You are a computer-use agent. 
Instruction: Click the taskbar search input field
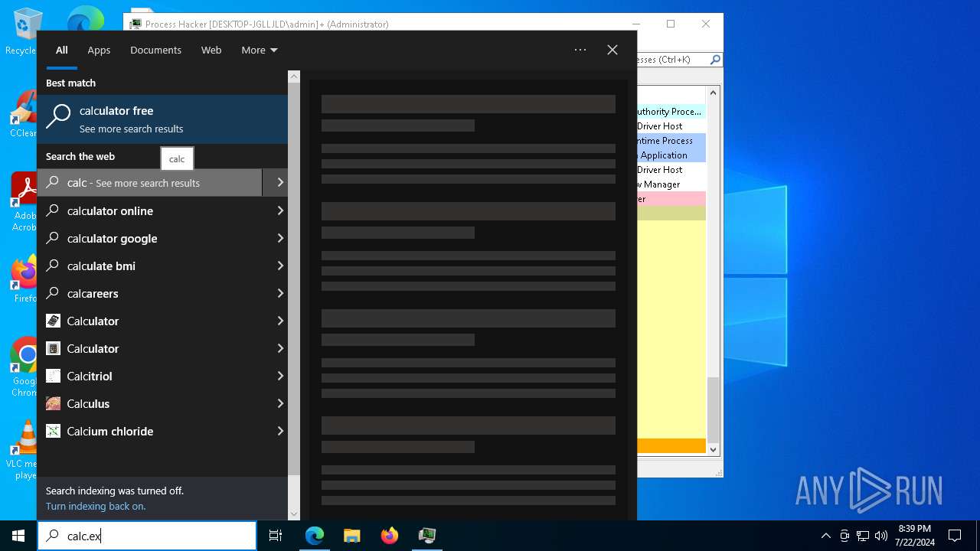coord(147,536)
